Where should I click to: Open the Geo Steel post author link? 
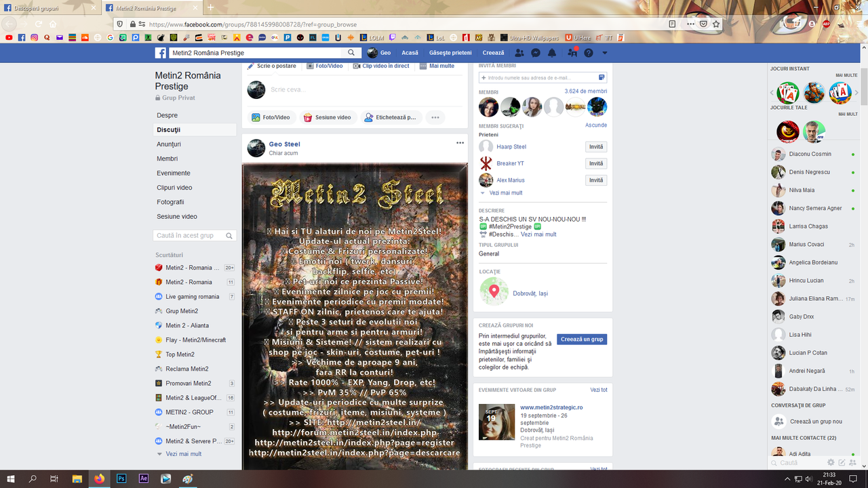pos(284,144)
